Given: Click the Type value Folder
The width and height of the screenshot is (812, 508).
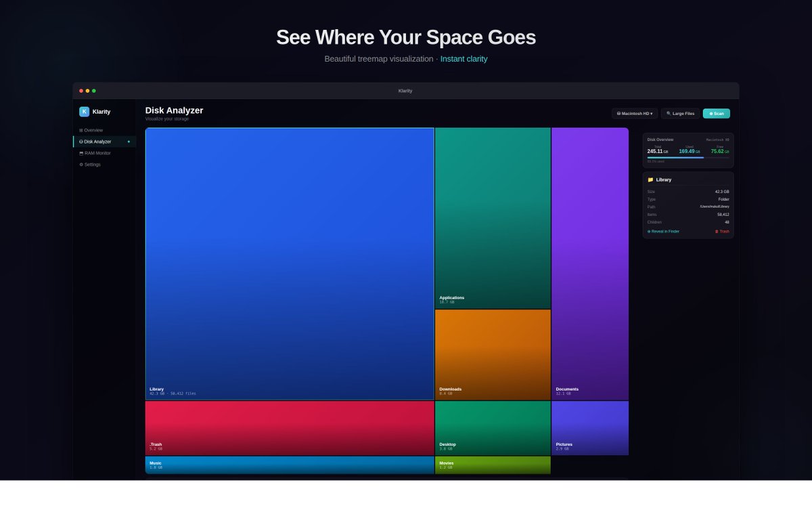Looking at the screenshot, I should [723, 199].
